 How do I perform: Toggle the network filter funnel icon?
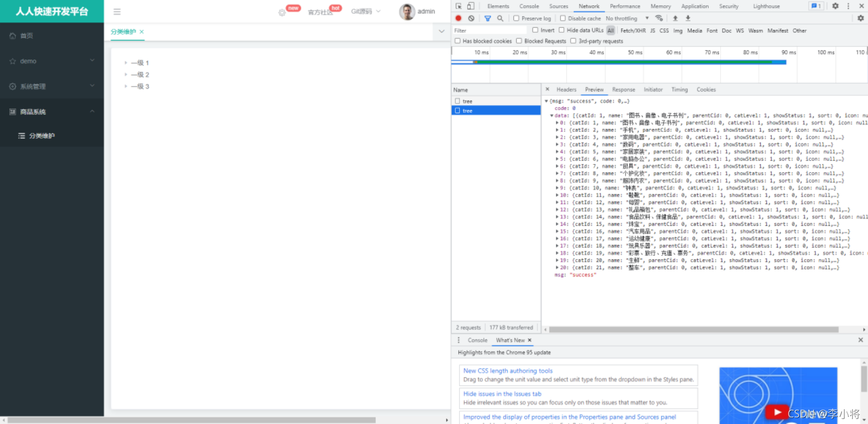[x=487, y=18]
